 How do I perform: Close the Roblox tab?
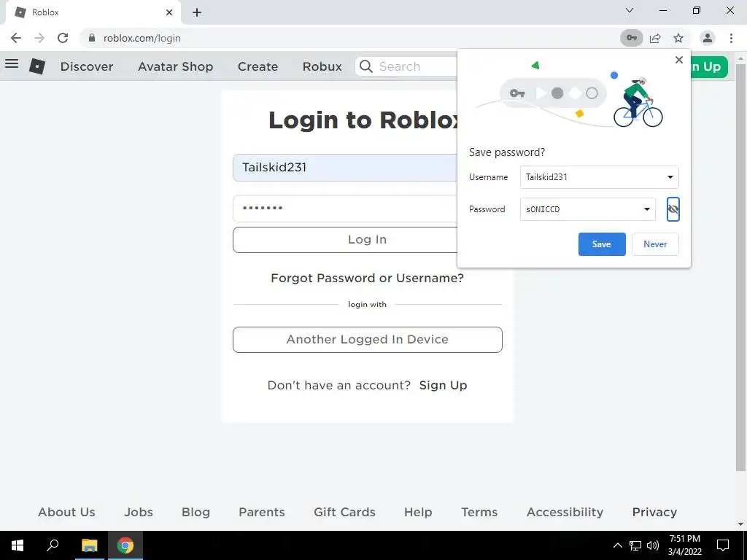click(x=169, y=12)
